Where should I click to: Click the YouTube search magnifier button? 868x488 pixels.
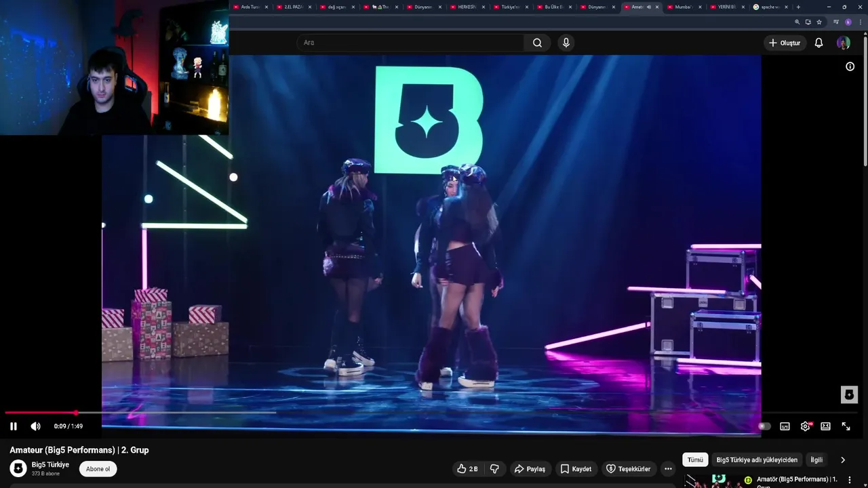[x=537, y=43]
